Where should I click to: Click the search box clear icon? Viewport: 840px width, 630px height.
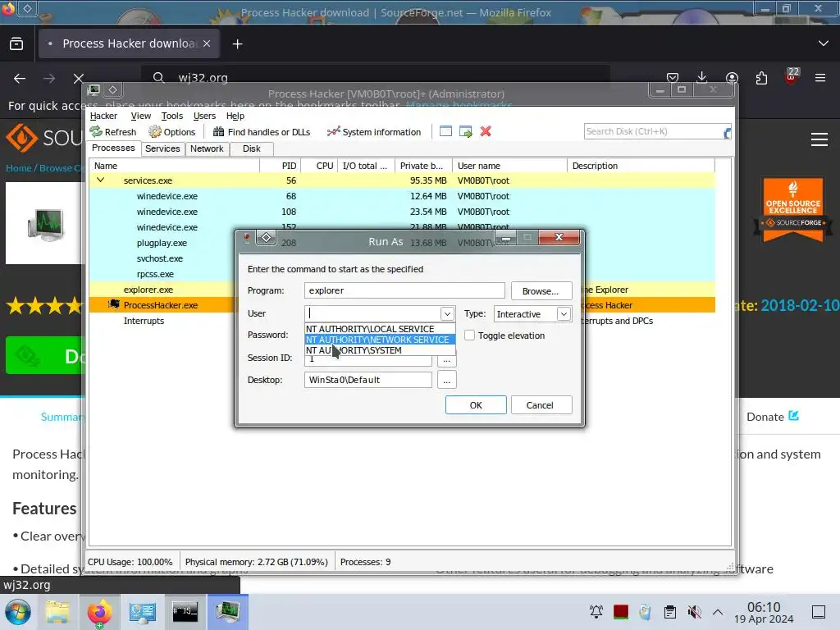coord(727,132)
